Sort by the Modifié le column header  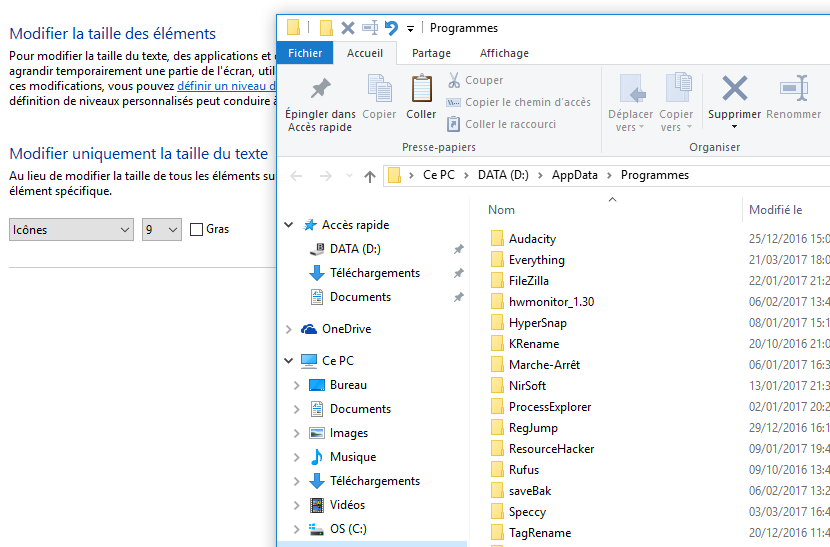(x=775, y=210)
